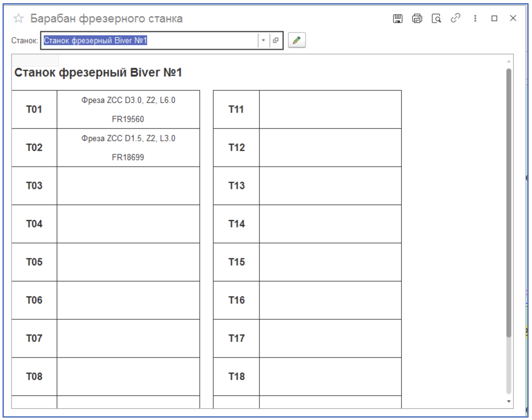Open the three-dot more options menu
The width and height of the screenshot is (532, 420).
(475, 19)
